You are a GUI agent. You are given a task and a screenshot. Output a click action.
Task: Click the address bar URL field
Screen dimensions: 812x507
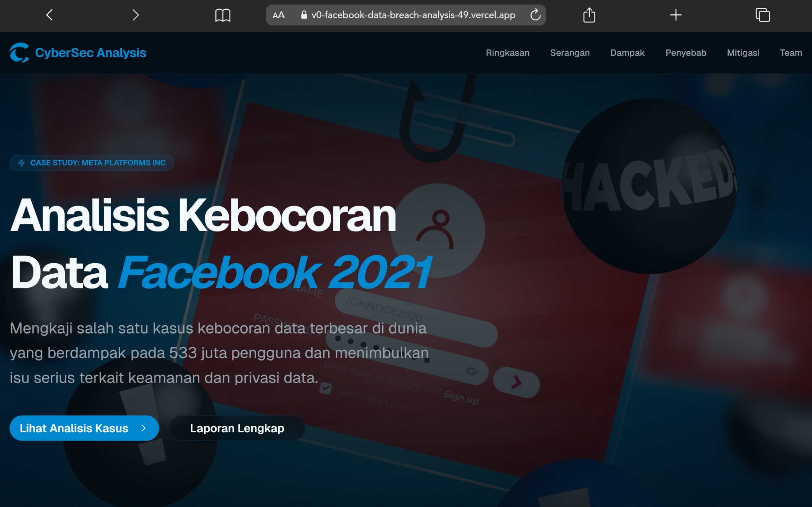coord(413,15)
